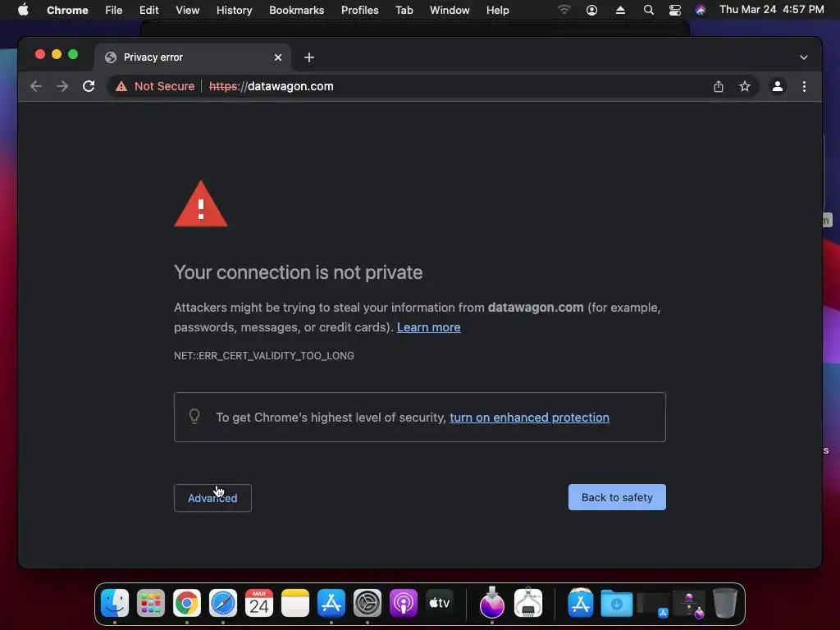Expand the tab search chevron
This screenshot has height=630, width=840.
pos(804,57)
